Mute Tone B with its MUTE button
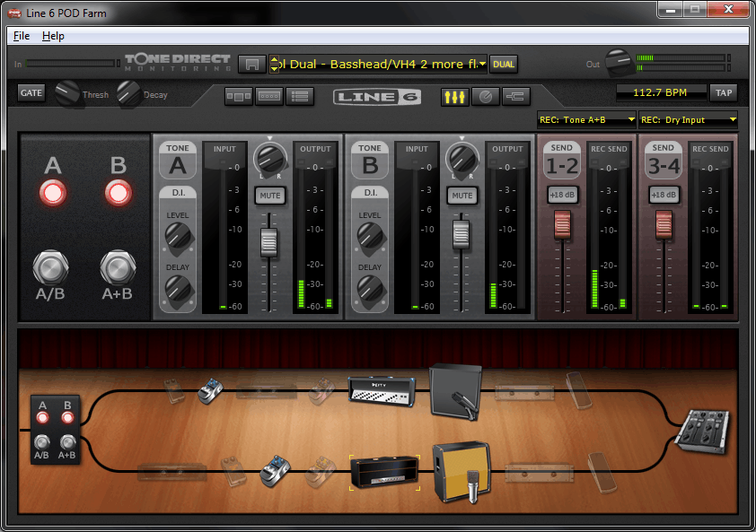Screen dimensions: 756x532 pos(462,196)
